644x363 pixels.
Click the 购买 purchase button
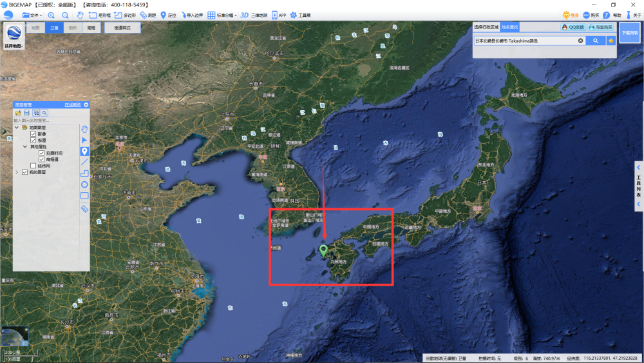tap(591, 15)
